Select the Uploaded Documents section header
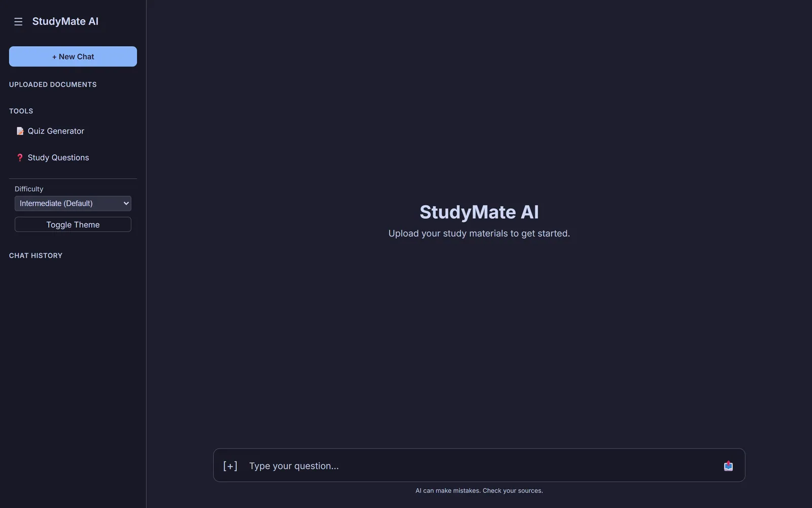 click(x=53, y=84)
